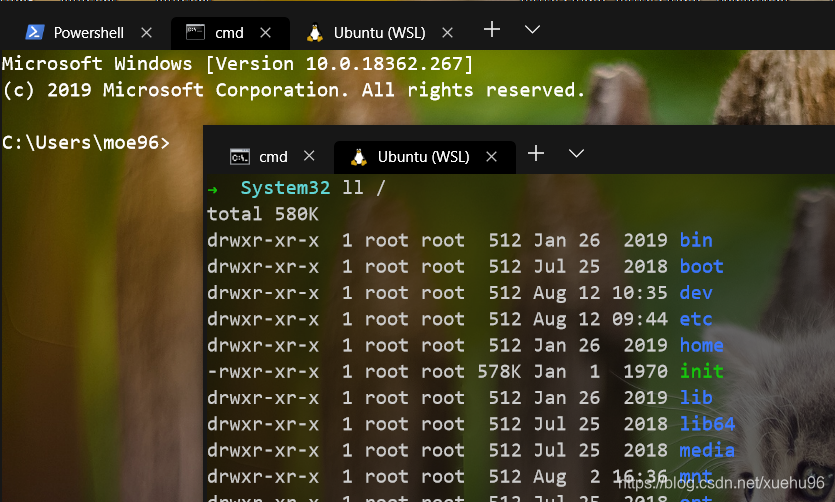Click the 'bin' directory name
835x502 pixels.
click(696, 241)
